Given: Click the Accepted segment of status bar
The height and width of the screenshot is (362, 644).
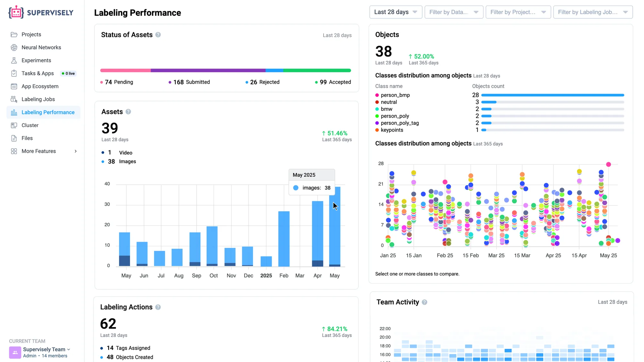Looking at the screenshot, I should (317, 70).
